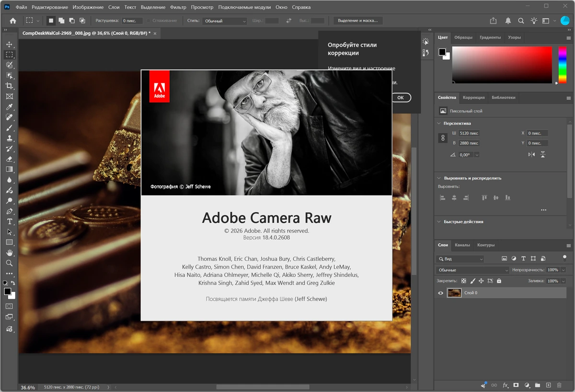Select the Eraser tool

(x=9, y=159)
